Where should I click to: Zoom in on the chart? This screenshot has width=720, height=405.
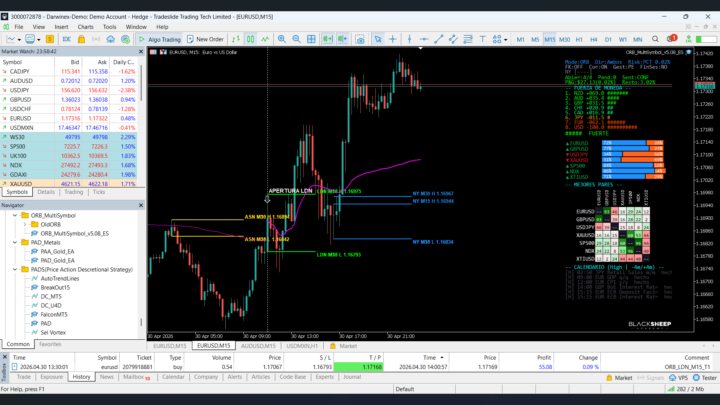(281, 39)
